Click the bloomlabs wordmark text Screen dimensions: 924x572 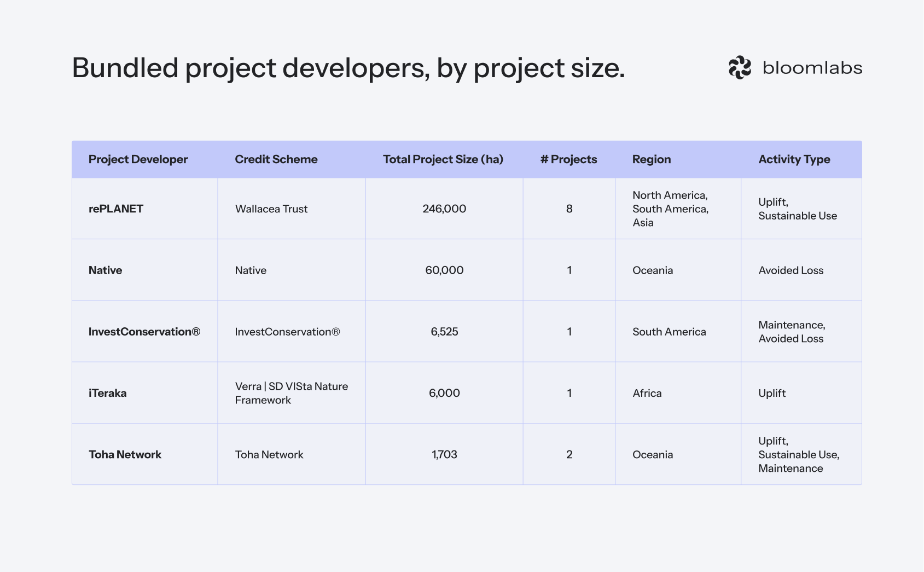[812, 67]
